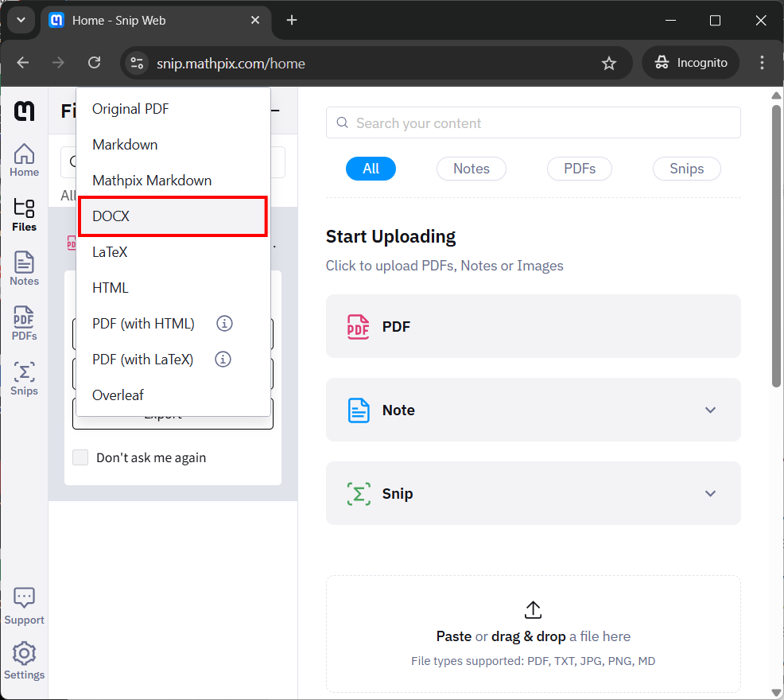Open new browser tab
The width and height of the screenshot is (784, 700).
(x=292, y=20)
